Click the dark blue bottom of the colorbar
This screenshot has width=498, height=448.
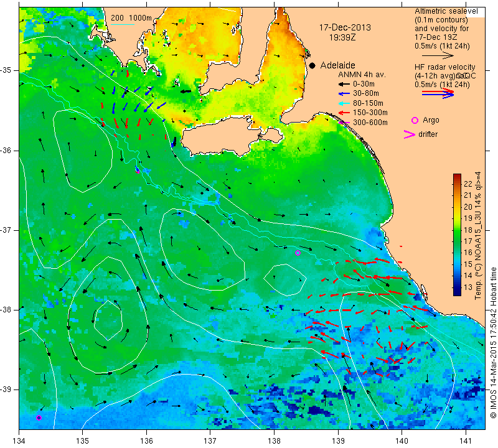(457, 292)
